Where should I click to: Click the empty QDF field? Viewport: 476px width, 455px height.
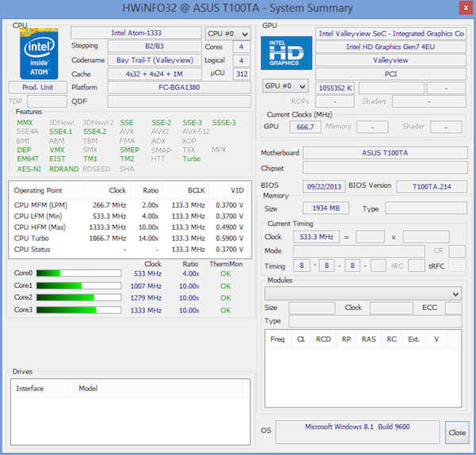coord(179,101)
